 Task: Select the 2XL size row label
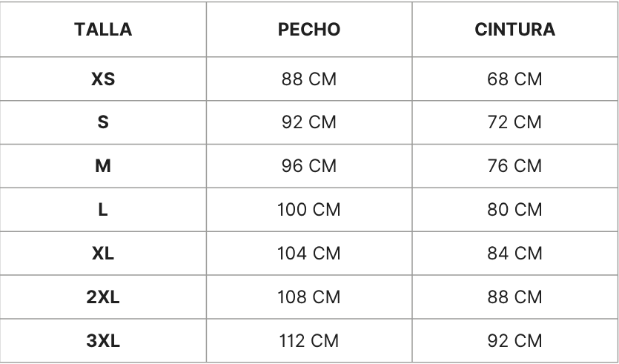(x=103, y=297)
